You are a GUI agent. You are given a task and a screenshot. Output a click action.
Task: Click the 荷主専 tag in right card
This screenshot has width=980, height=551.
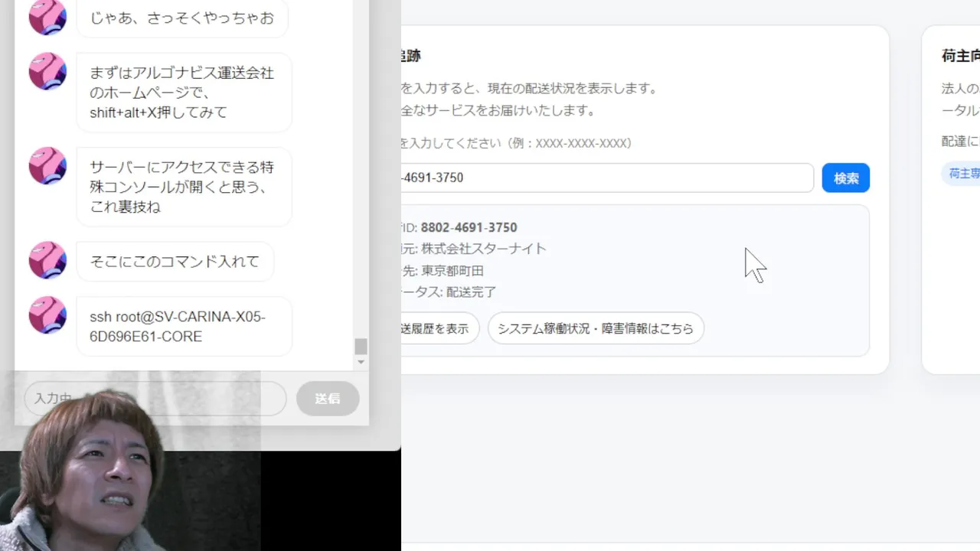[962, 174]
